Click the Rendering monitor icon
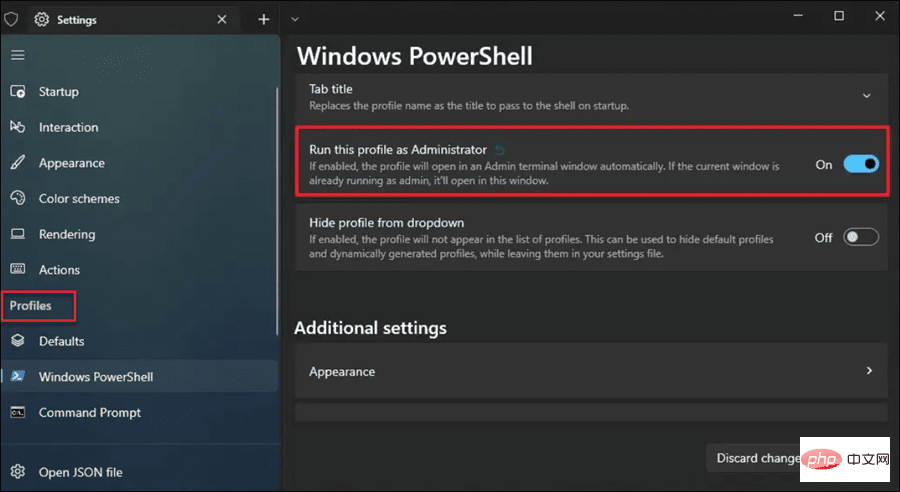The width and height of the screenshot is (900, 492). [x=18, y=234]
